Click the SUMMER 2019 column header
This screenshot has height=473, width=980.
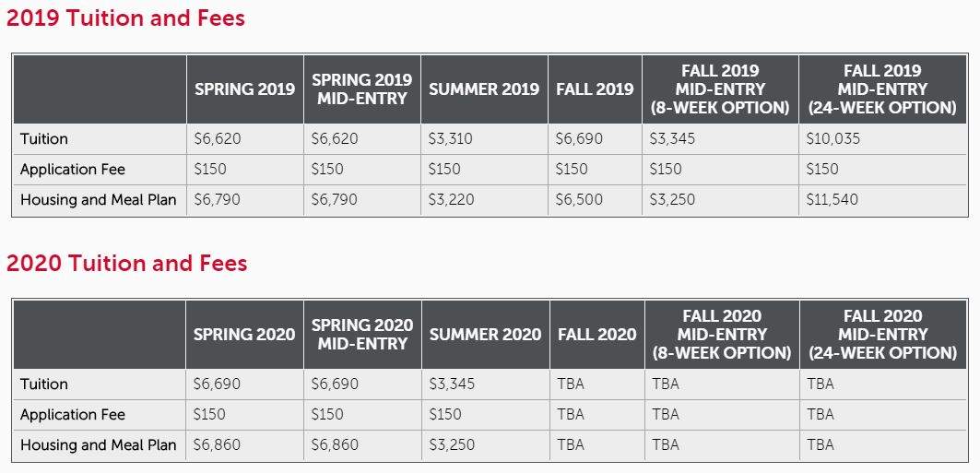pos(484,89)
